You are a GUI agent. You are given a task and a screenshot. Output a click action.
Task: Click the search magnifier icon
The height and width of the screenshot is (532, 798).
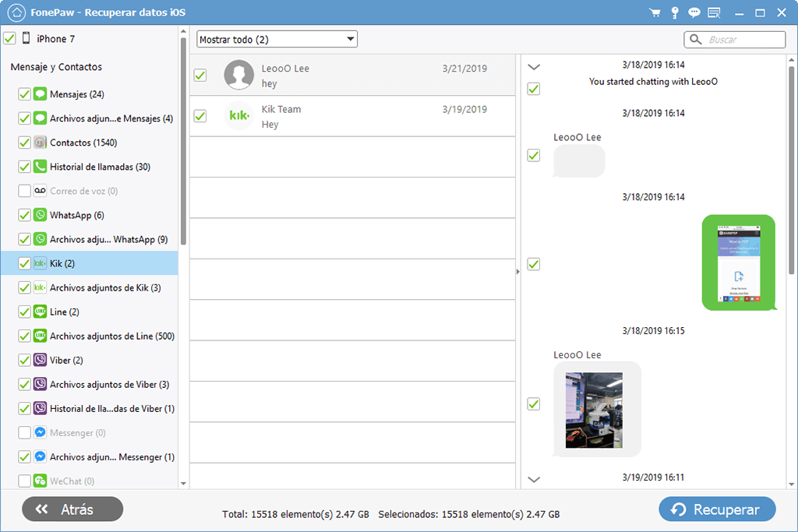pyautogui.click(x=696, y=39)
